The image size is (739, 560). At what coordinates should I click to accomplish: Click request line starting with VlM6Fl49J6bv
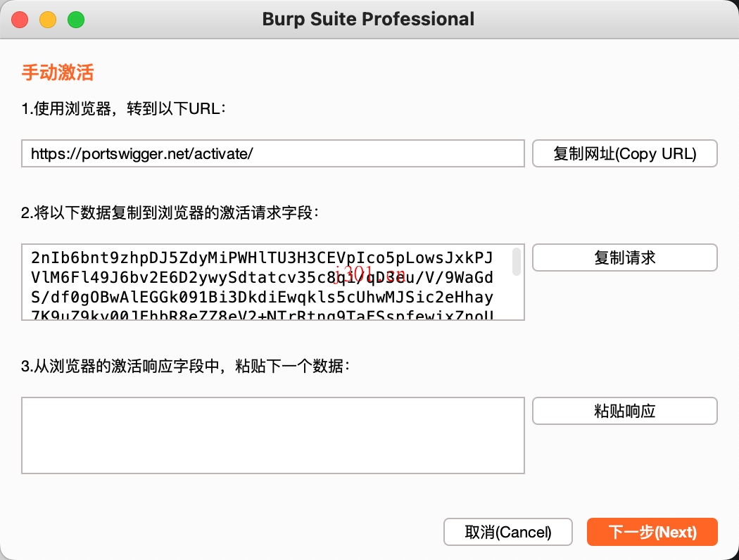click(262, 277)
